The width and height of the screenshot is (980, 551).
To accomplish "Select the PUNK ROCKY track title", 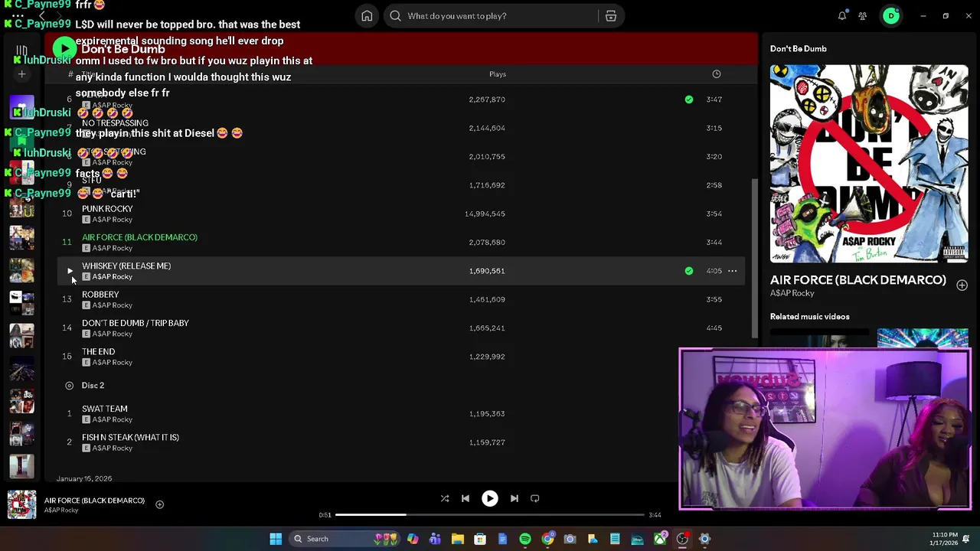I will [107, 209].
